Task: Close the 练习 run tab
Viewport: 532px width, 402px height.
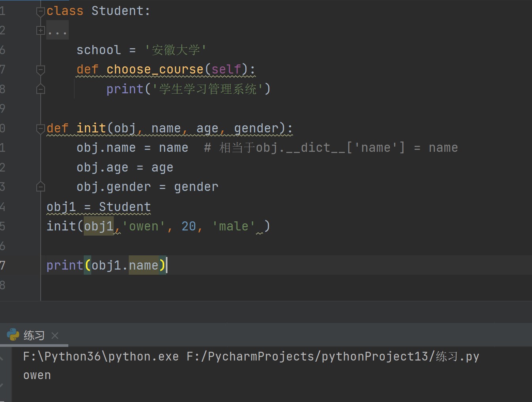Action: 55,336
